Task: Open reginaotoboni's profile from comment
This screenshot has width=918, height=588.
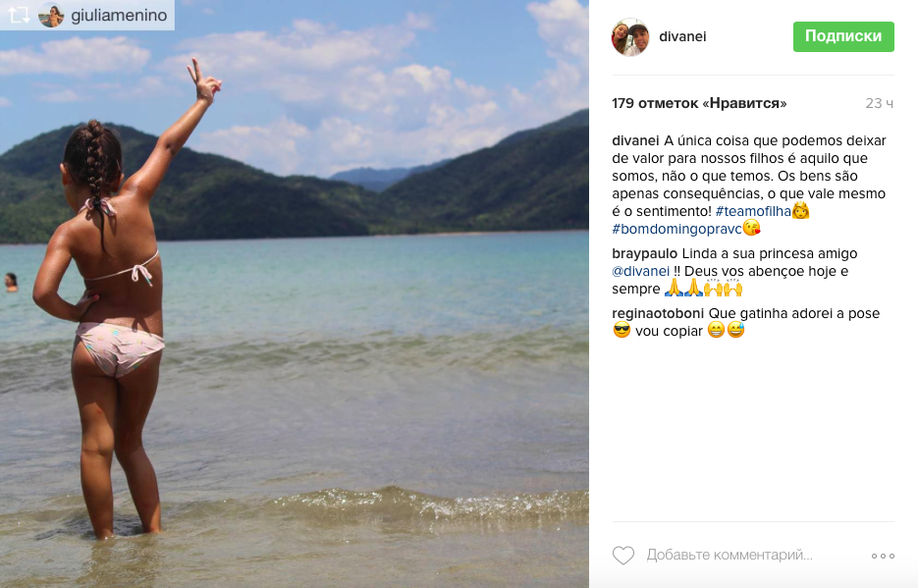Action: [658, 313]
